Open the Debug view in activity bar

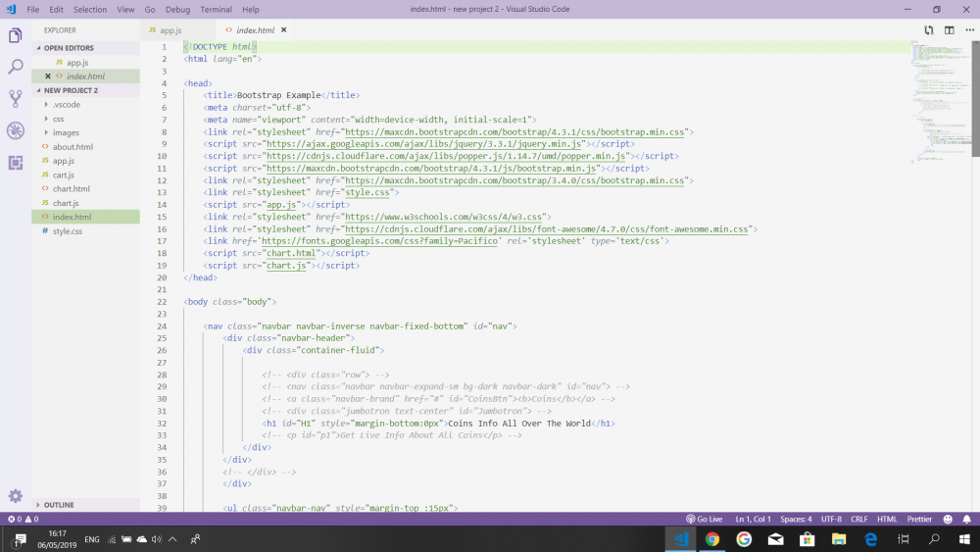(x=16, y=130)
